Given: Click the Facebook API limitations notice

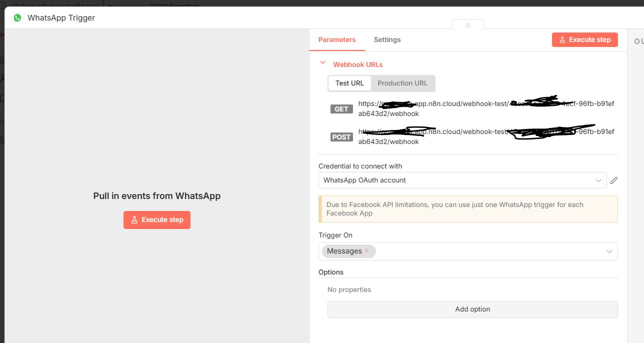Looking at the screenshot, I should pos(468,209).
